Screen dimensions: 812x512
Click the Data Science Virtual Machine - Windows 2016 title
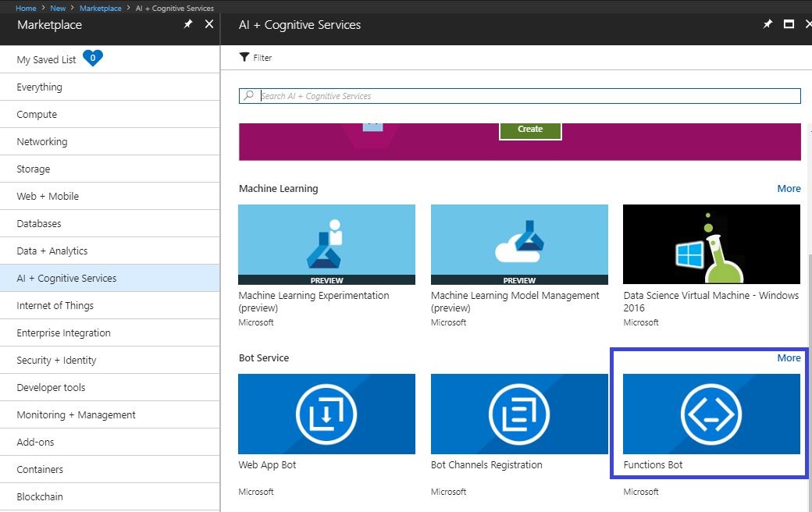pyautogui.click(x=711, y=301)
